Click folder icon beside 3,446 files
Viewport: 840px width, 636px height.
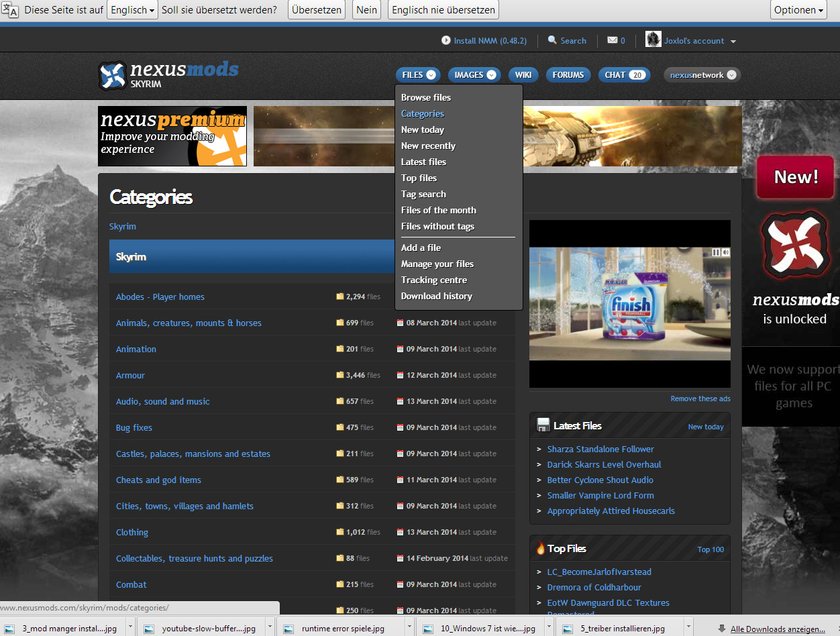tap(340, 375)
